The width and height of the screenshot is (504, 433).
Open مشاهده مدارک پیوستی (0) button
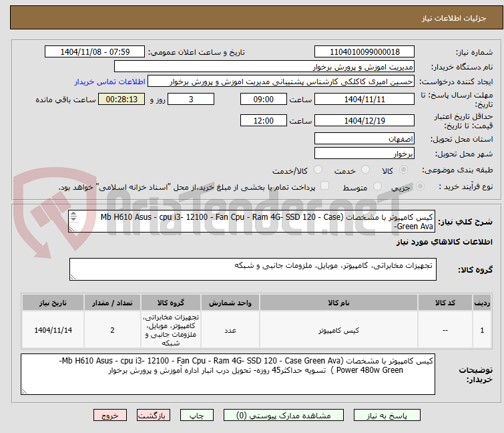283,416
